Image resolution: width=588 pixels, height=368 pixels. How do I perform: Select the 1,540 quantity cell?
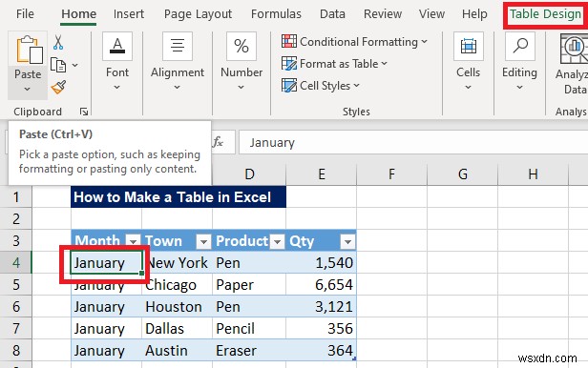tap(321, 263)
